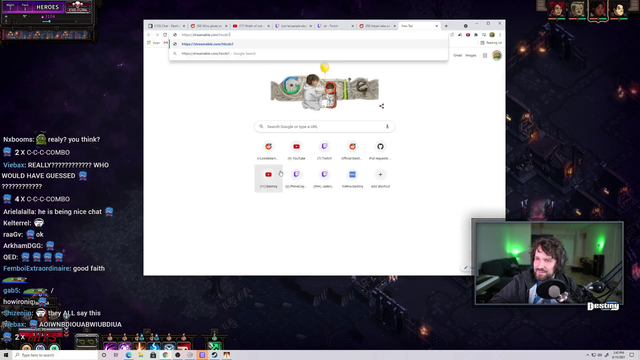640x360 pixels.
Task: Open the Official Destiny Reddit shortcut
Action: click(x=352, y=151)
